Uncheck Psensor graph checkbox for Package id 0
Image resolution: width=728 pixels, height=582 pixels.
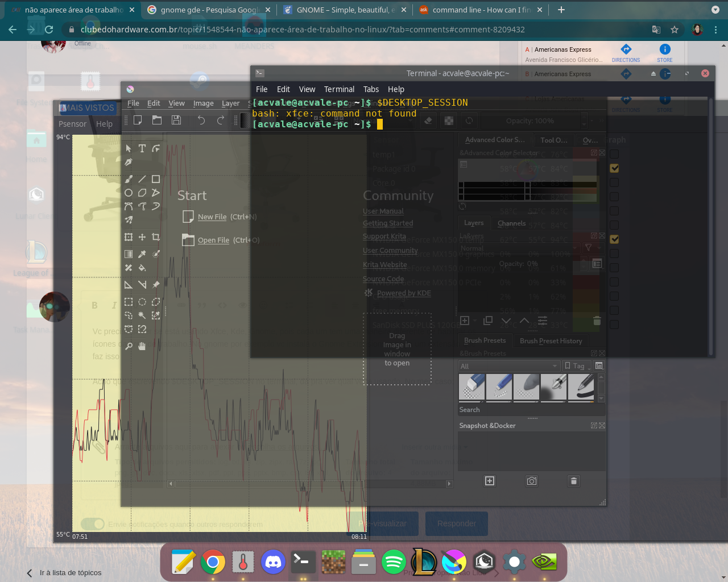[614, 168]
